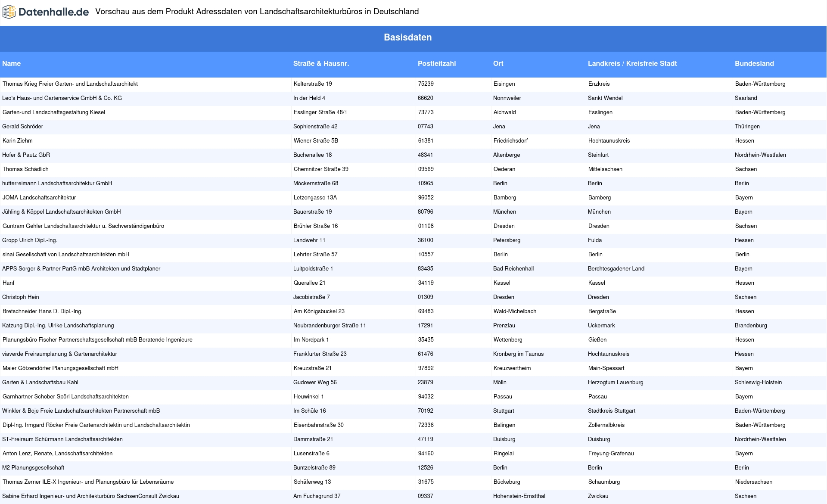Click the Freyung-Grafenau district cell
Screen dimensions: 827x504
pos(611,454)
